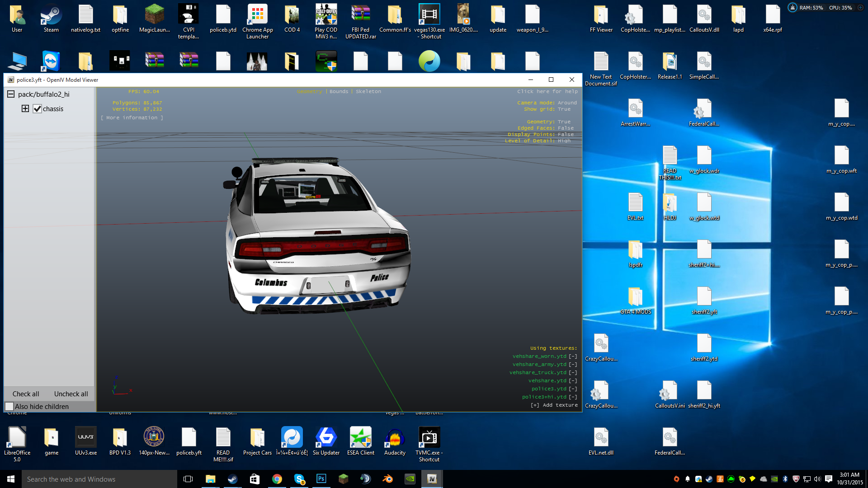
Task: Switch to the Skeleton view tab
Action: tap(368, 91)
